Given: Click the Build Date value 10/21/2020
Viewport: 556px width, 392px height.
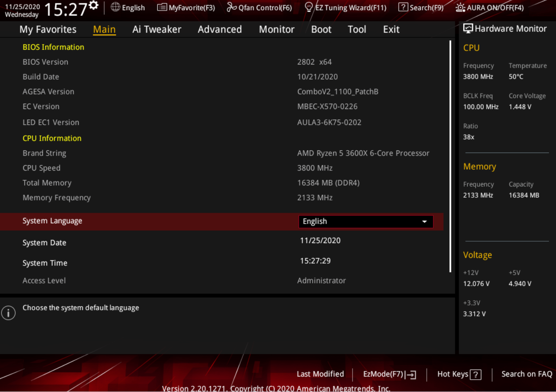Looking at the screenshot, I should 317,77.
